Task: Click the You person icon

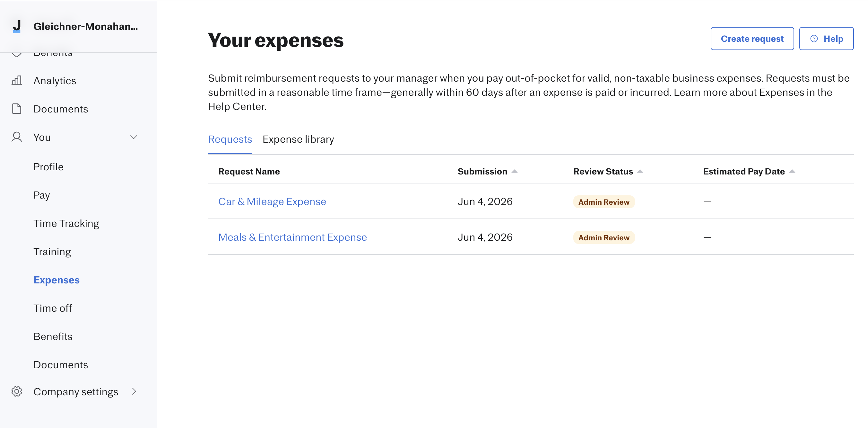Action: click(x=16, y=137)
